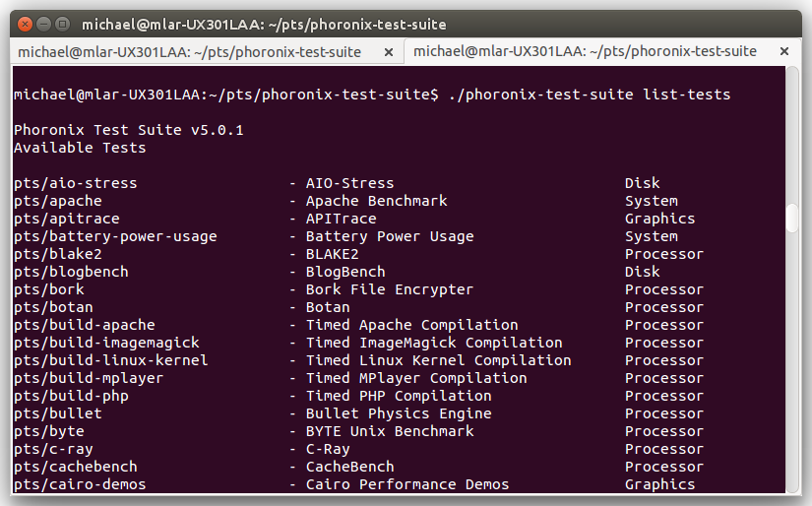The image size is (812, 506).
Task: Close the second terminal tab
Action: (784, 51)
